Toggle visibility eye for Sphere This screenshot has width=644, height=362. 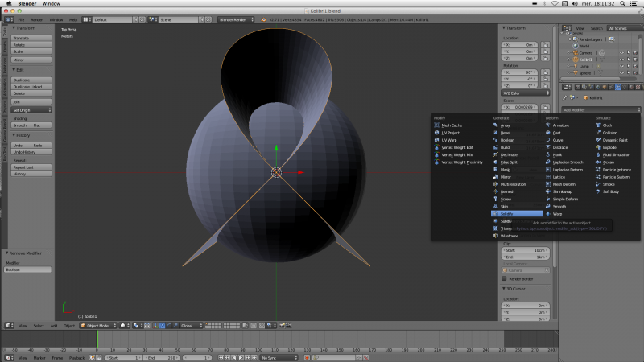click(x=621, y=72)
